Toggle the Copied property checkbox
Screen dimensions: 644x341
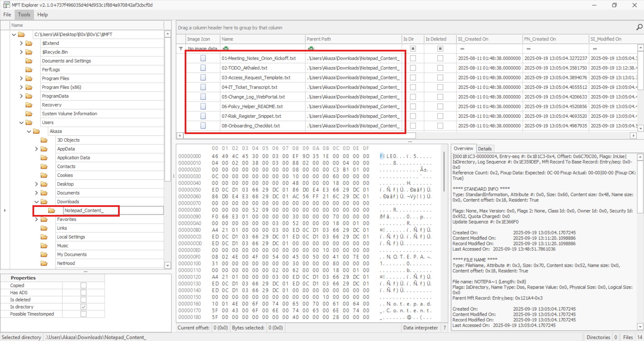(84, 285)
